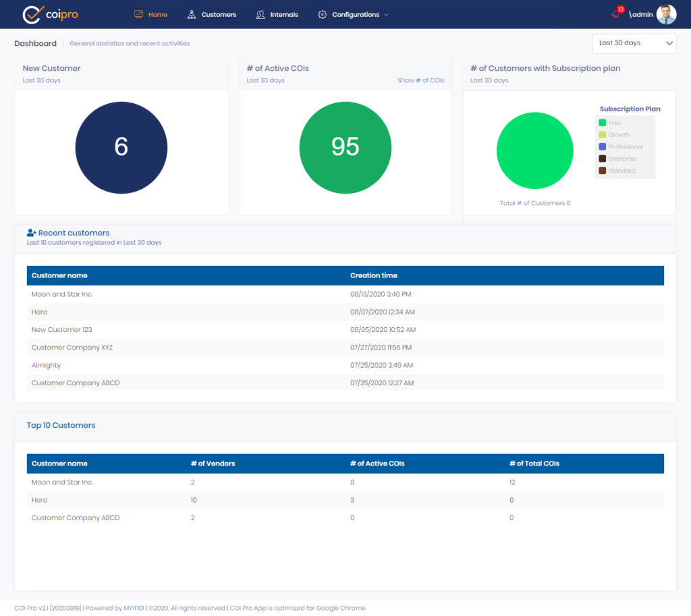Open the admin profile picture

coord(666,13)
